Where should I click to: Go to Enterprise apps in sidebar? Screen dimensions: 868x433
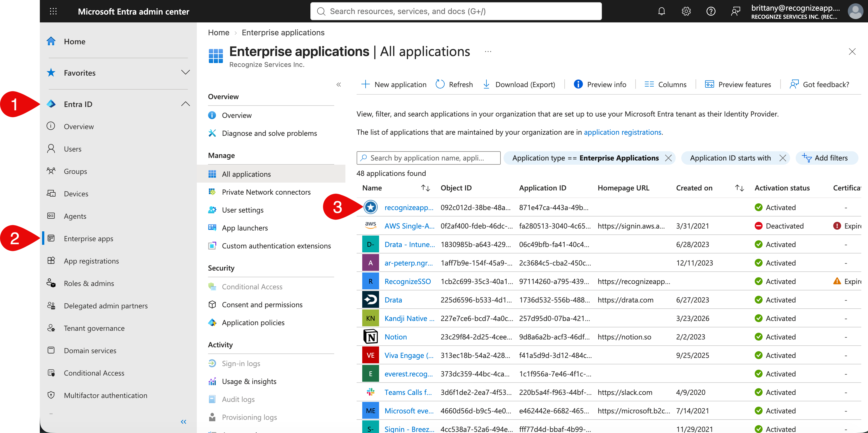(x=88, y=238)
